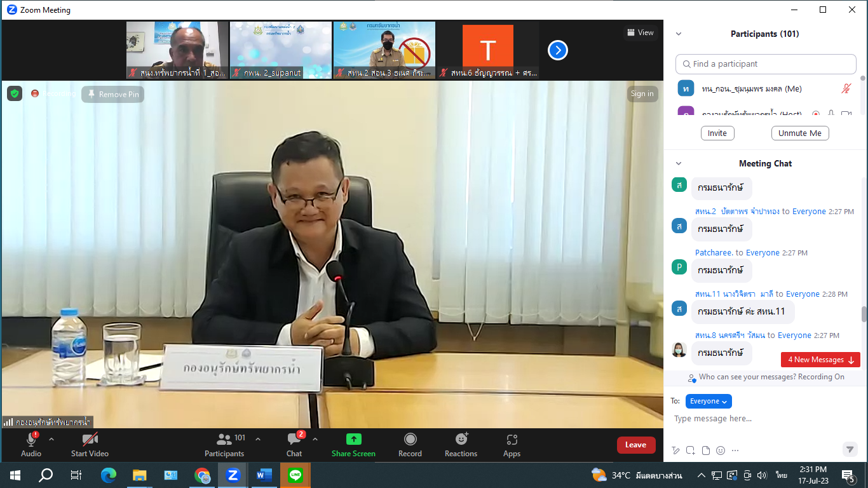Expand audio options caret
868x488 pixels.
(51, 439)
